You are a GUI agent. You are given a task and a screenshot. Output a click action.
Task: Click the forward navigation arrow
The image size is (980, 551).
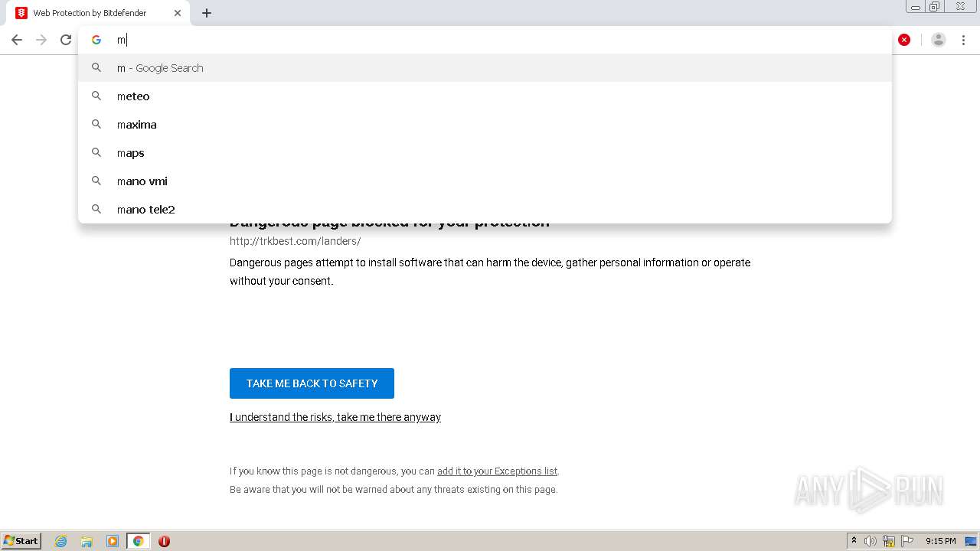(x=41, y=40)
